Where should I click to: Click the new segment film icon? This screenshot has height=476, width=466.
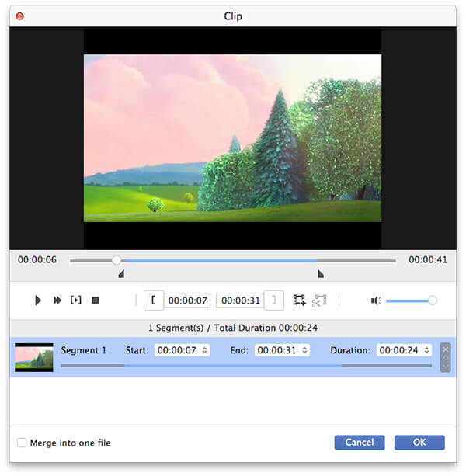(299, 300)
